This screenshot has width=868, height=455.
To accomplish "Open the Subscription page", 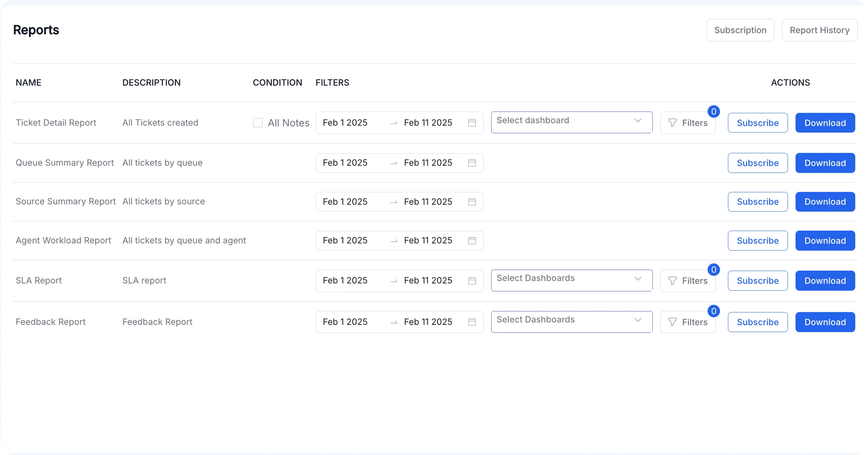I will click(x=740, y=30).
